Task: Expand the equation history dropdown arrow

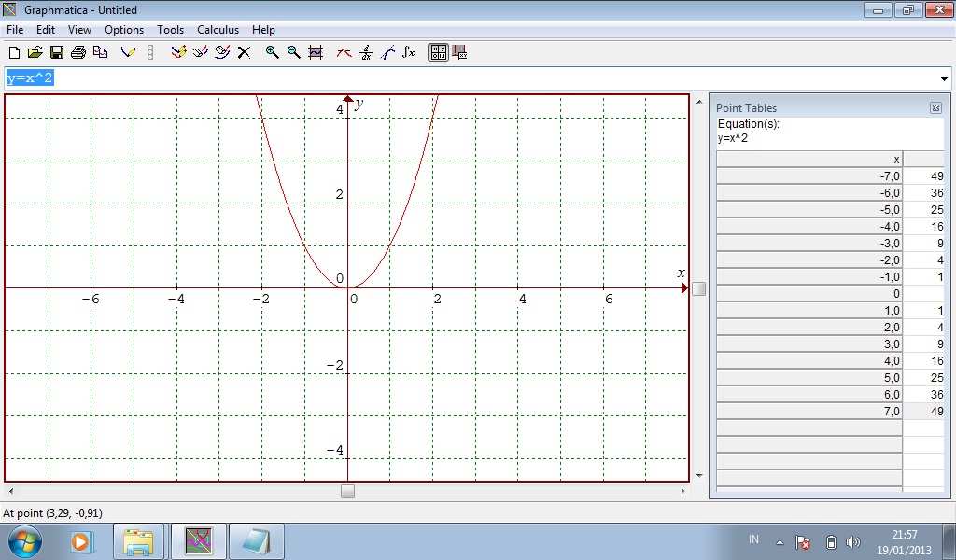Action: pos(944,78)
